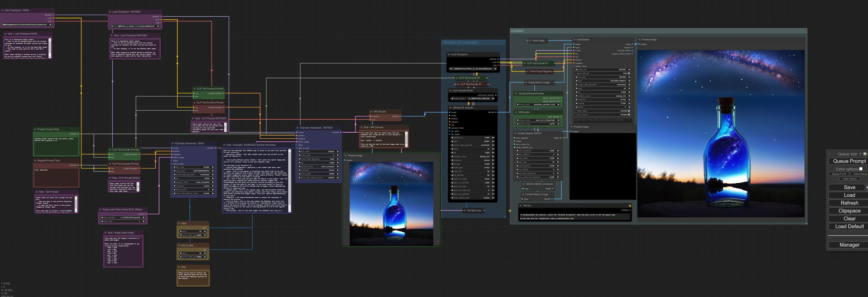Image resolution: width=868 pixels, height=297 pixels.
Task: Disable noise_mask in FaceDetailer
Action: click(x=629, y=111)
